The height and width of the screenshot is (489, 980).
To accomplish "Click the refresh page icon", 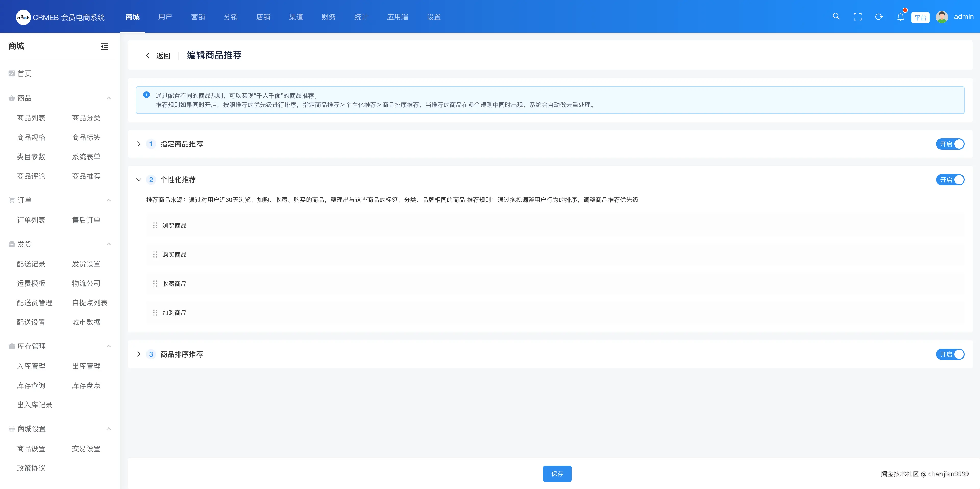I will point(879,17).
